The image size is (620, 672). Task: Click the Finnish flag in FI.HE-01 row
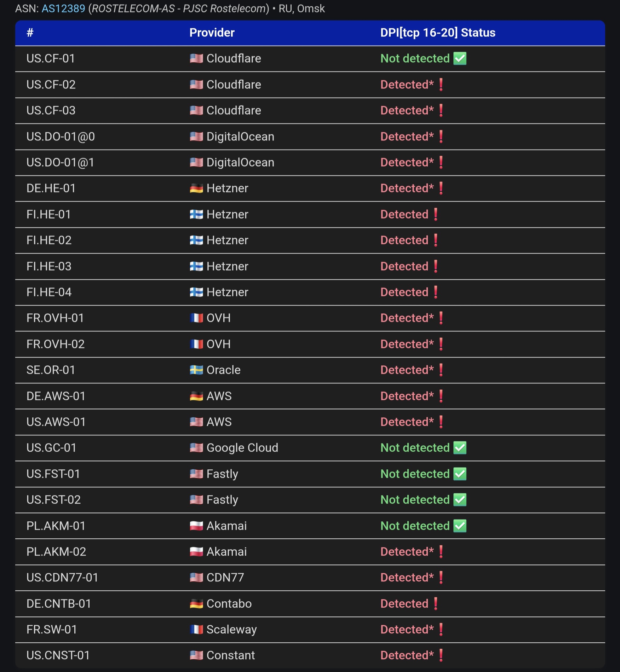pos(196,214)
